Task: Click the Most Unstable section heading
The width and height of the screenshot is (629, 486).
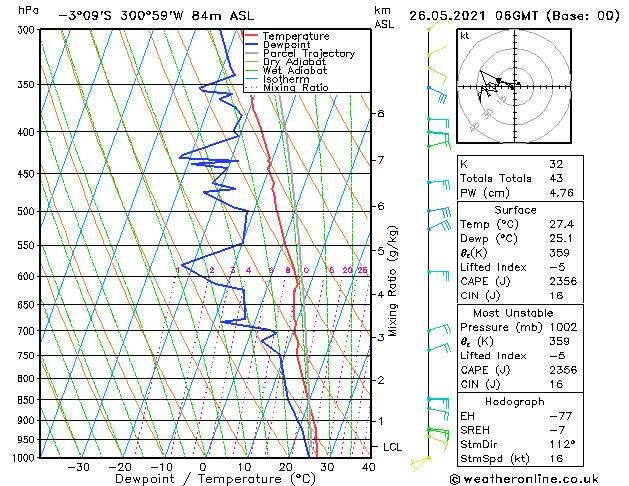Action: 513,313
